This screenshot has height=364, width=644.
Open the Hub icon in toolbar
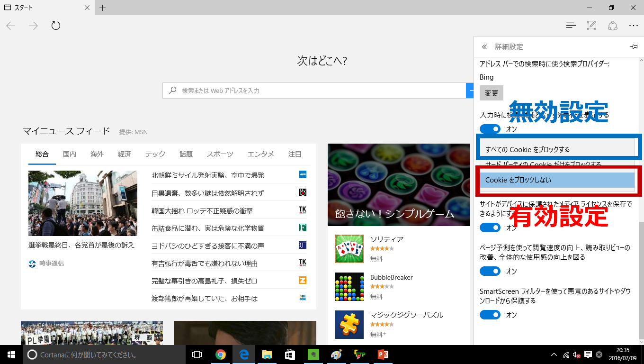pos(571,26)
